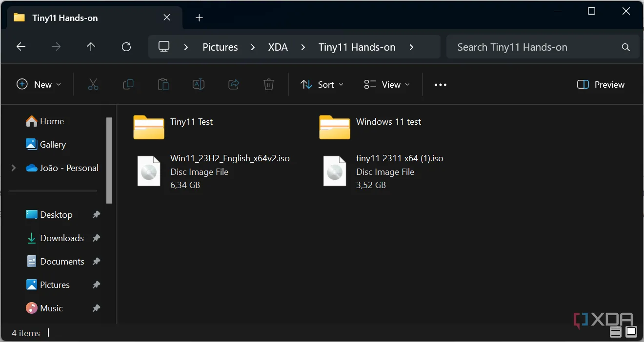Open Music in navigation pane
Viewport: 644px width, 342px height.
(44, 308)
